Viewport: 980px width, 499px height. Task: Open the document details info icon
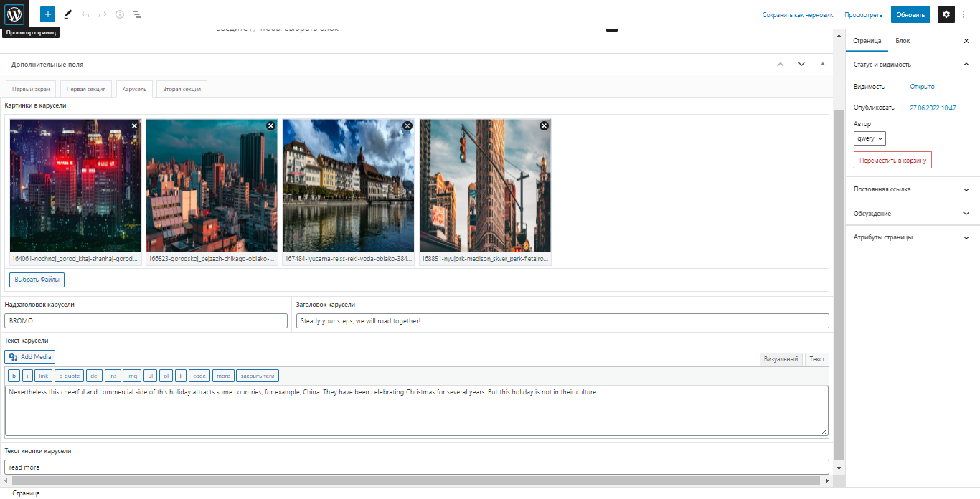pyautogui.click(x=120, y=14)
